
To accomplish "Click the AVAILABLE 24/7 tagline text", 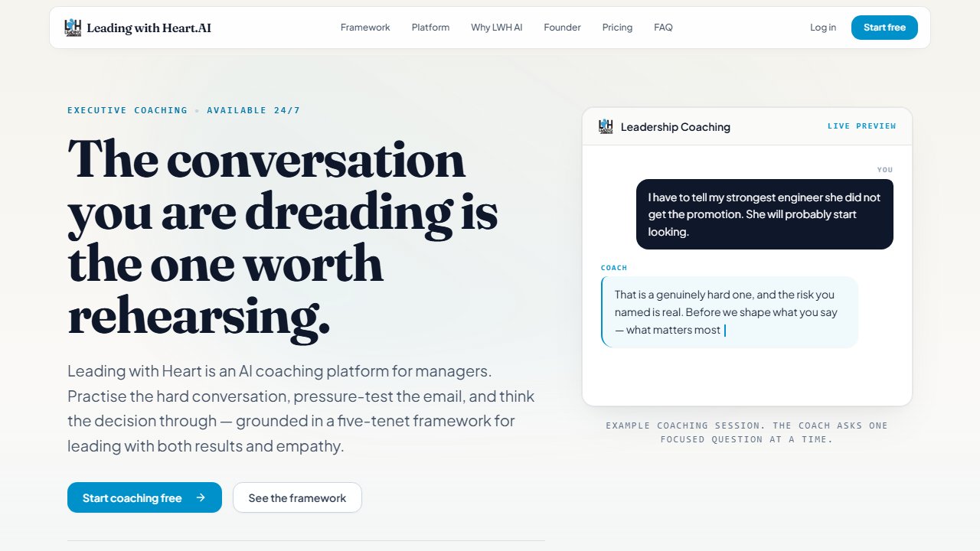I will point(253,110).
